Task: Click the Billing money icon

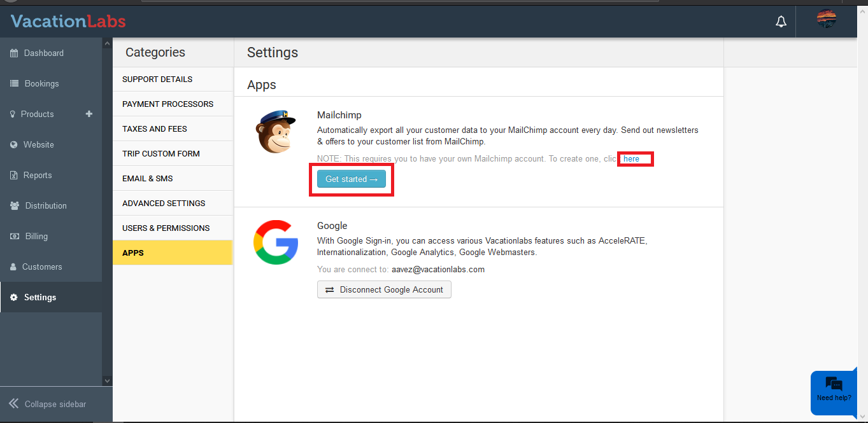Action: pyautogui.click(x=15, y=236)
